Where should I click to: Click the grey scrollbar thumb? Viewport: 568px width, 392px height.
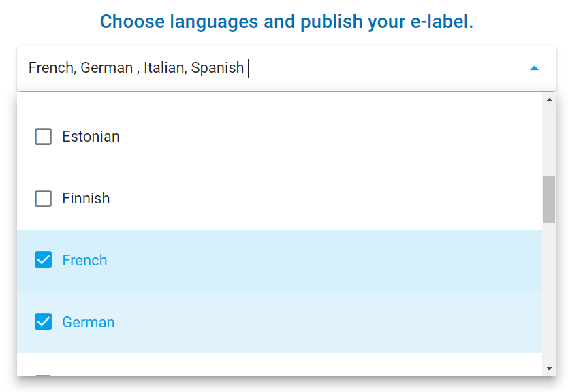click(549, 199)
